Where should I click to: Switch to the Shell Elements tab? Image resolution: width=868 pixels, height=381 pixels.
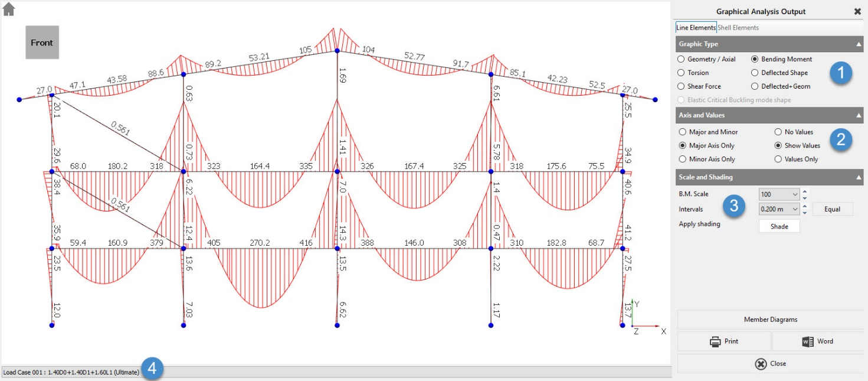(738, 28)
